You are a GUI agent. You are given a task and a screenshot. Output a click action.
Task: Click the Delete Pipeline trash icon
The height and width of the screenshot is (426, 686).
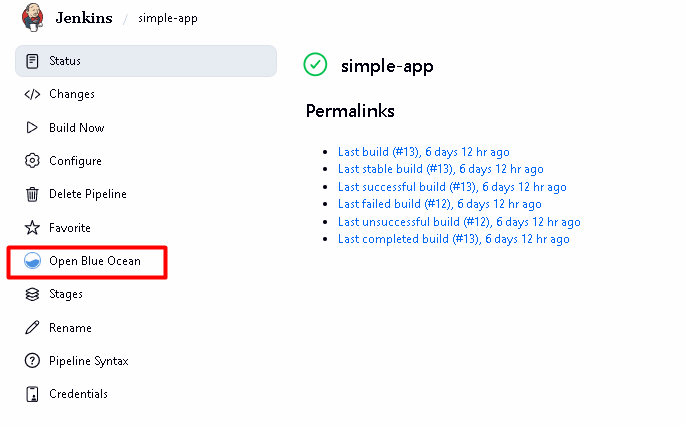point(32,194)
